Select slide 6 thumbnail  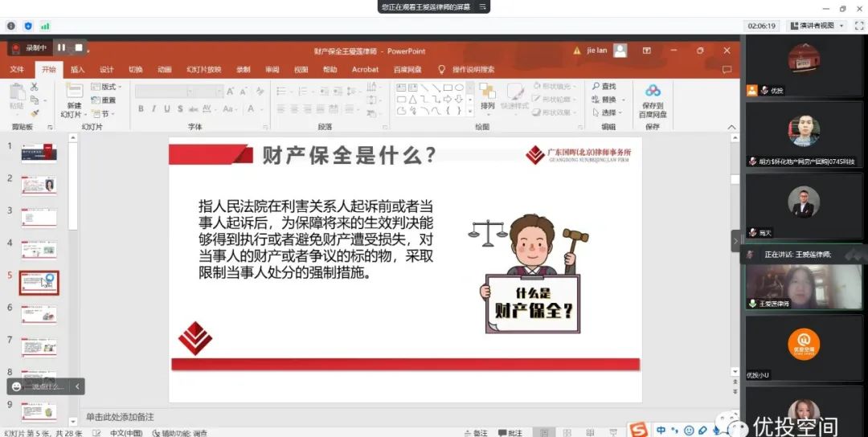tap(39, 315)
